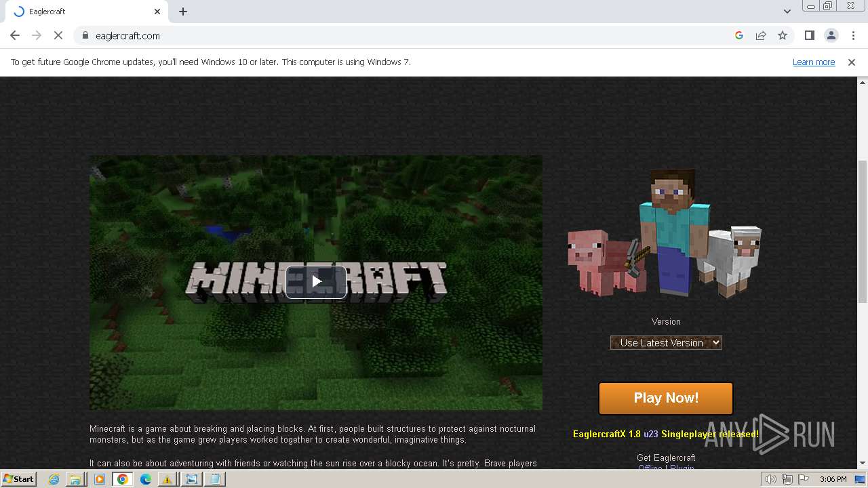Open the Notepad taskbar app
Viewport: 868px width, 488px height.
[215, 479]
